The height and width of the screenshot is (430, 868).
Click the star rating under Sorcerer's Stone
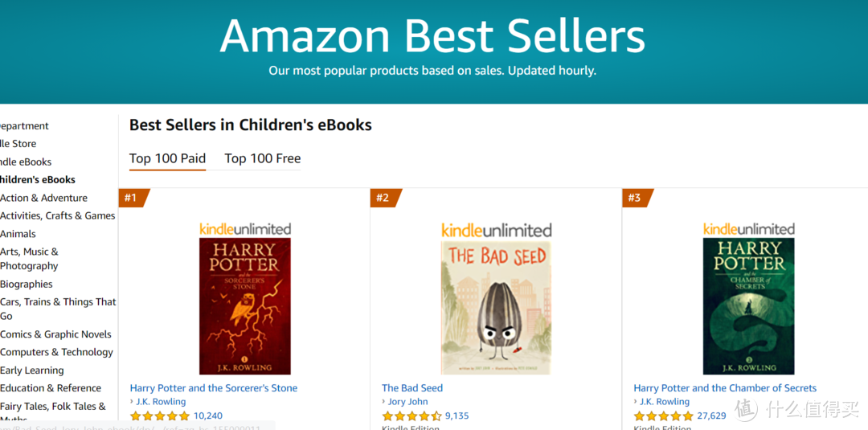[x=160, y=416]
